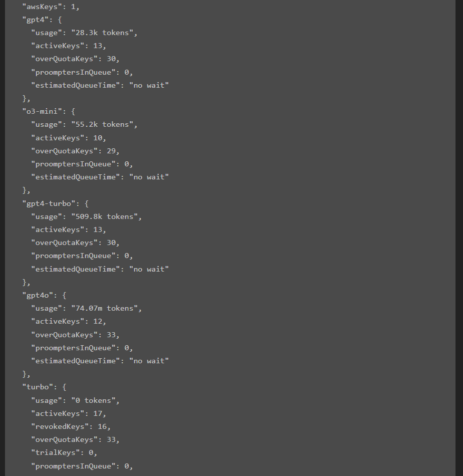
Task: Click activeKeys value 17 under turbo
Action: click(x=98, y=413)
